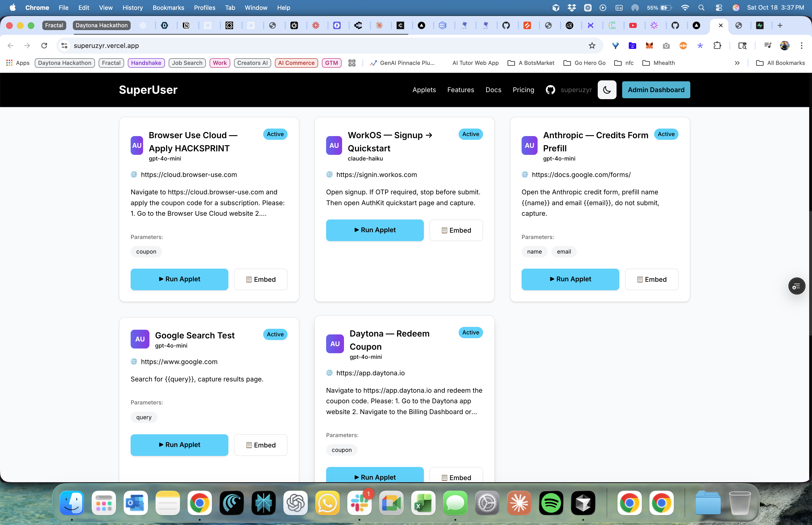Expand hidden bookmarks chevron
Screen dimensions: 812x525
[x=737, y=63]
